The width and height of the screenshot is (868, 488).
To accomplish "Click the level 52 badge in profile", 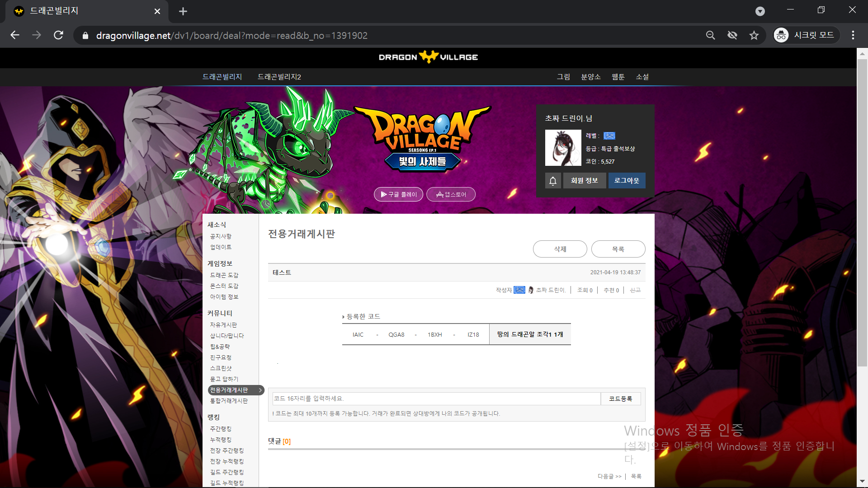I will (x=609, y=136).
